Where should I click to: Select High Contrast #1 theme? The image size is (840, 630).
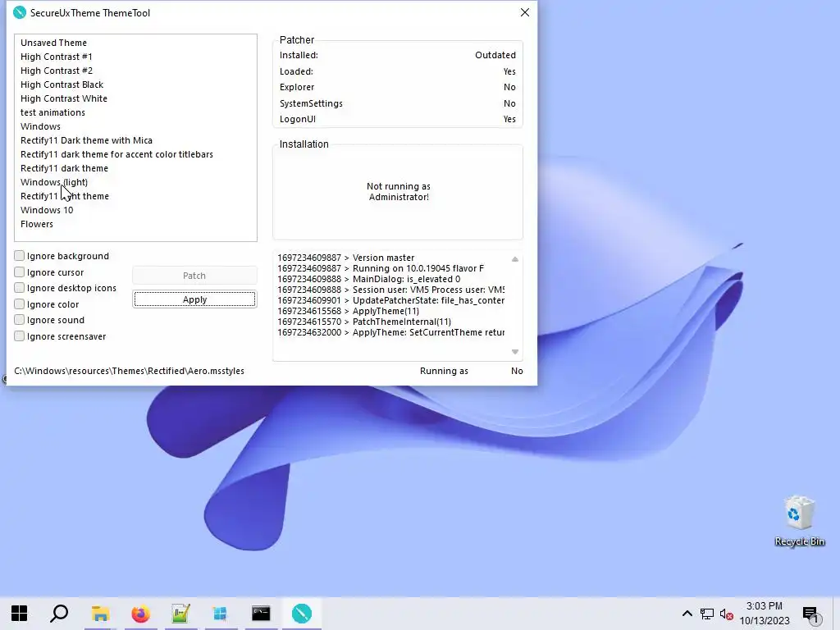point(57,57)
